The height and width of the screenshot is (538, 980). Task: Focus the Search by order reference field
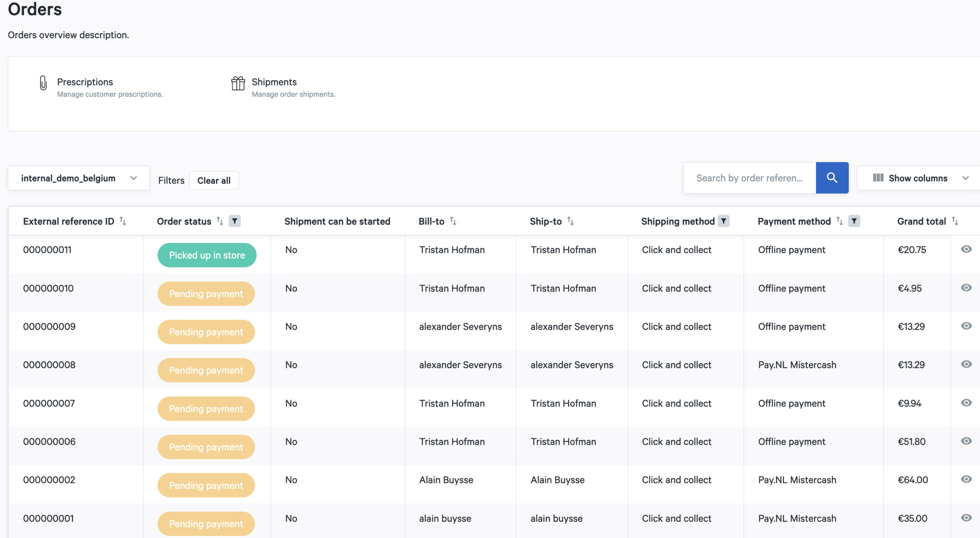pos(749,178)
